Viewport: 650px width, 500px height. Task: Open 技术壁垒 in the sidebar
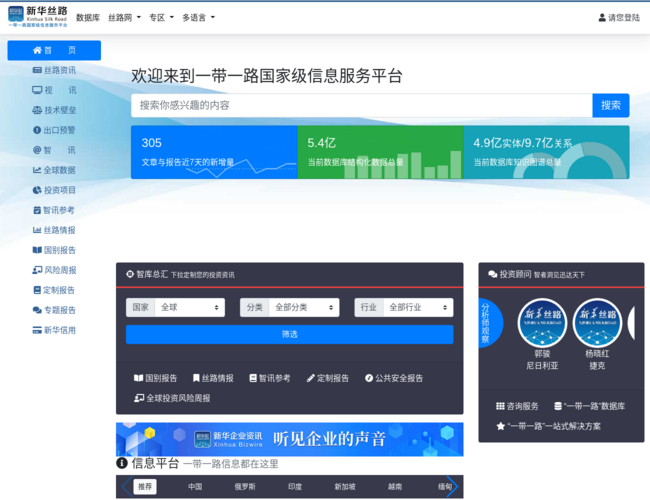tap(54, 110)
